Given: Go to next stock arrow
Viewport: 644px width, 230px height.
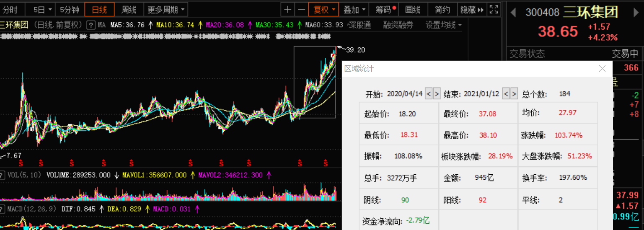Looking at the screenshot, I should [636, 13].
